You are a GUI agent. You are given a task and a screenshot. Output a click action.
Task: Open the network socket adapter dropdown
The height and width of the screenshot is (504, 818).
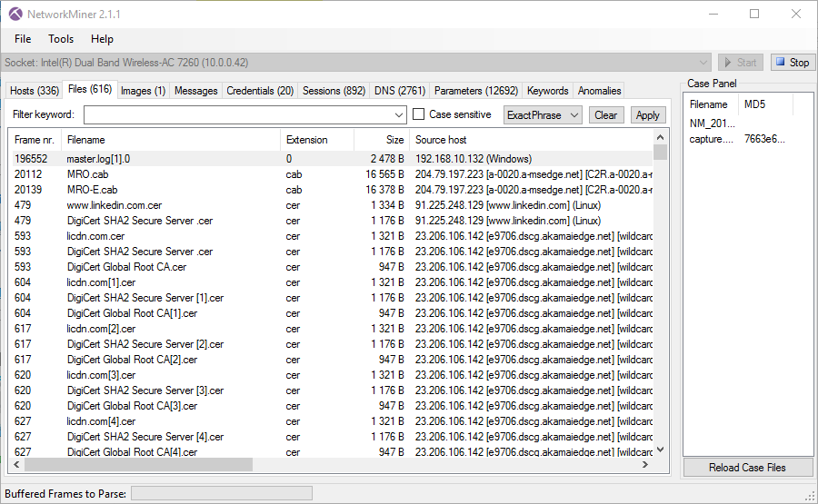coord(704,63)
